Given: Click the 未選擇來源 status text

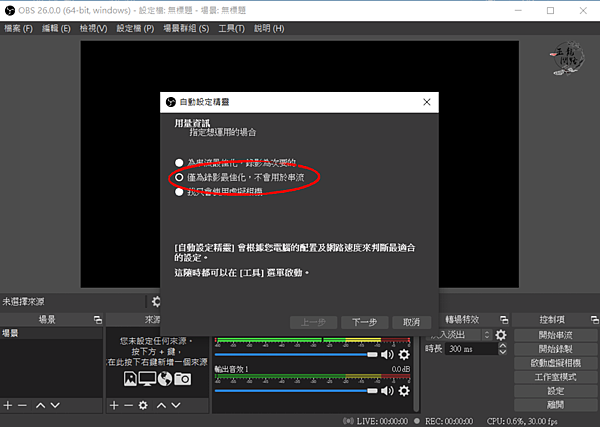Looking at the screenshot, I should (x=23, y=302).
